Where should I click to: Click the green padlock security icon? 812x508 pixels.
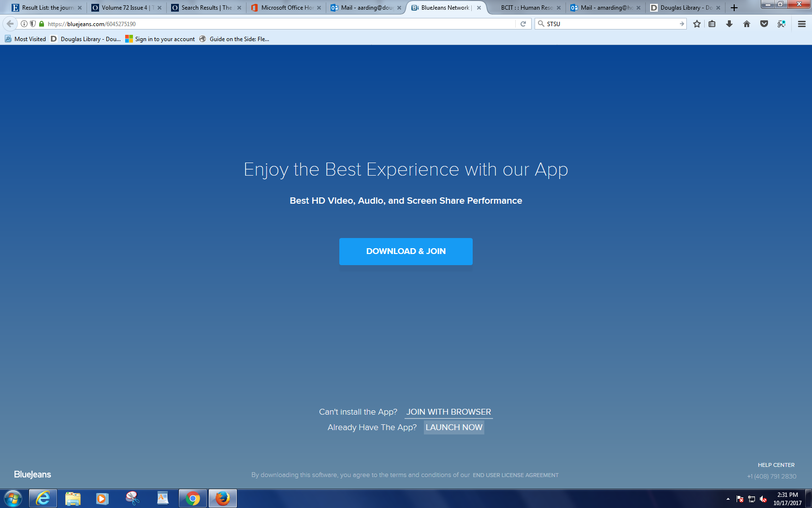(x=42, y=24)
